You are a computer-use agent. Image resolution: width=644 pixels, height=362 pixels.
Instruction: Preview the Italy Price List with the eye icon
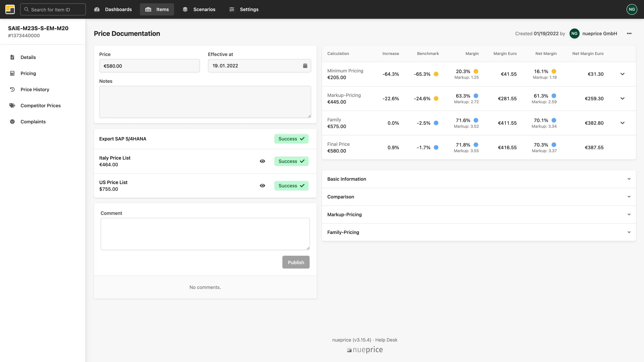pyautogui.click(x=262, y=161)
